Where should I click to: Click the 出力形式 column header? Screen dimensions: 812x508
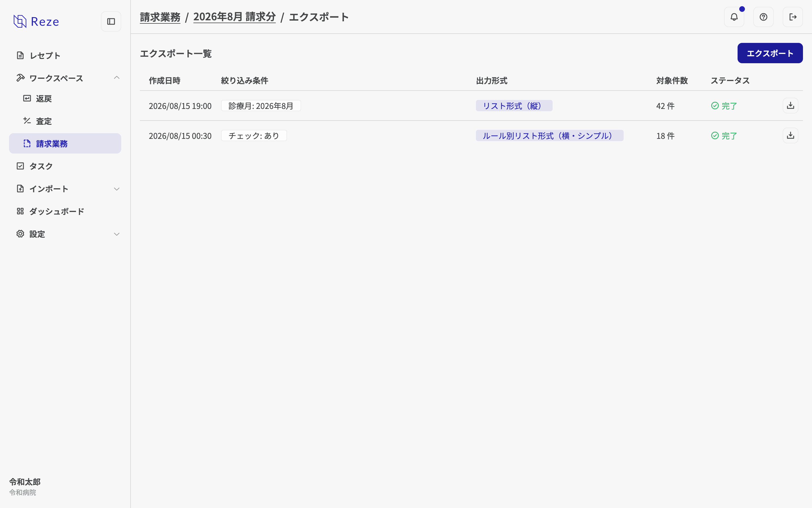tap(491, 81)
